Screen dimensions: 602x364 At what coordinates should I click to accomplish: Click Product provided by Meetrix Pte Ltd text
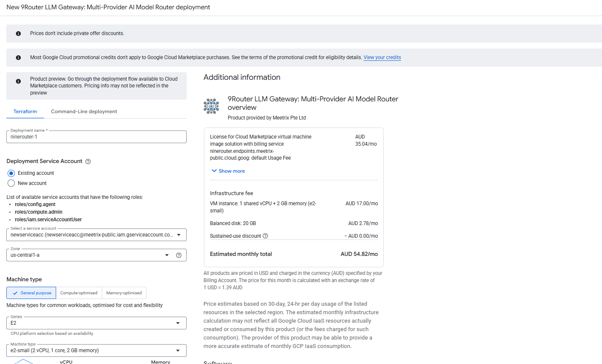pos(267,118)
